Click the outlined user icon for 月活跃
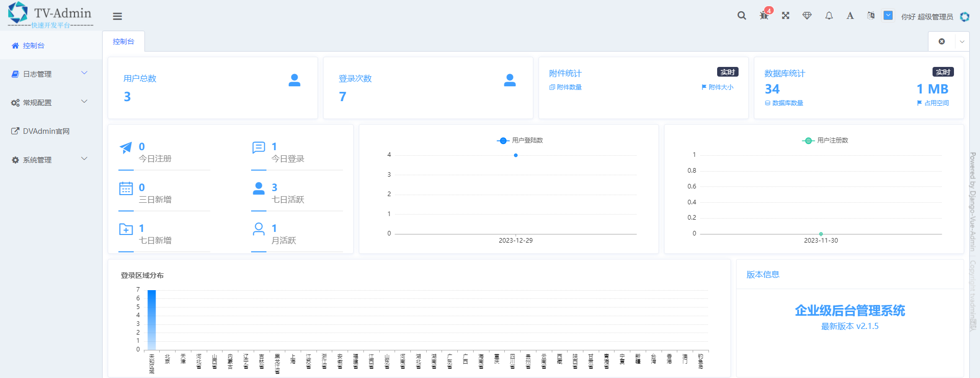The height and width of the screenshot is (378, 980). coord(259,229)
